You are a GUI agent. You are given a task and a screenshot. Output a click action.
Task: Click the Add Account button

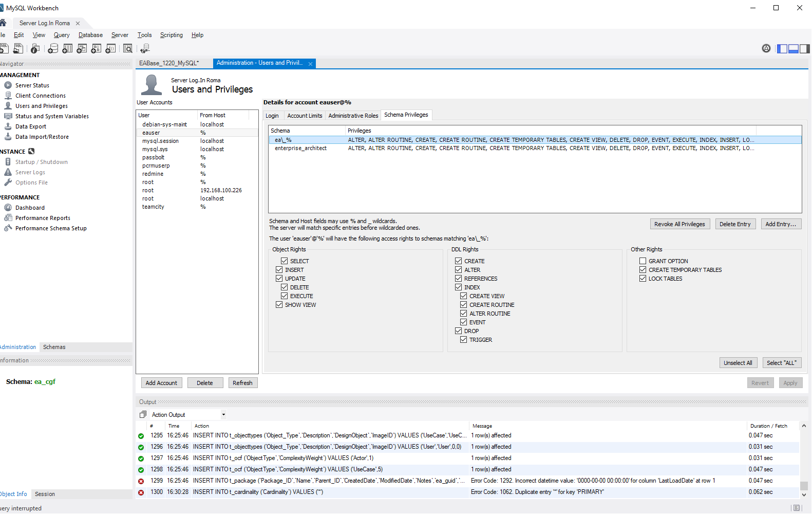point(161,383)
